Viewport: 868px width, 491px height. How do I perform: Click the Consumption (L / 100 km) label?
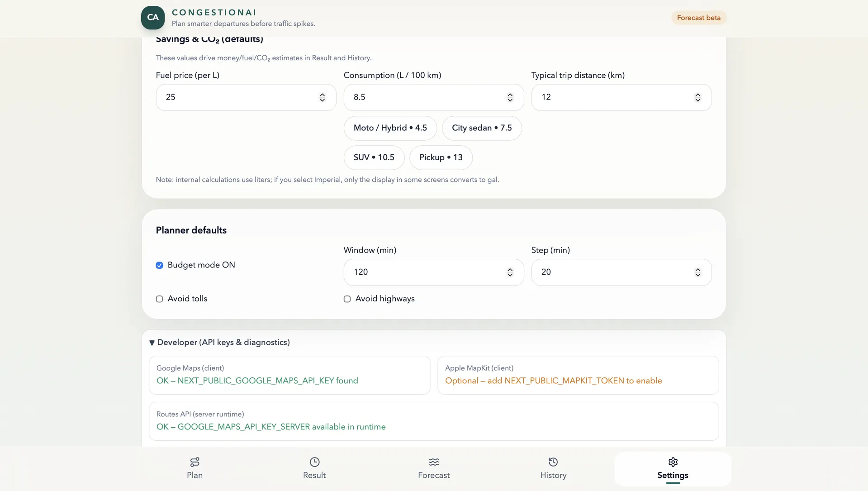click(393, 75)
